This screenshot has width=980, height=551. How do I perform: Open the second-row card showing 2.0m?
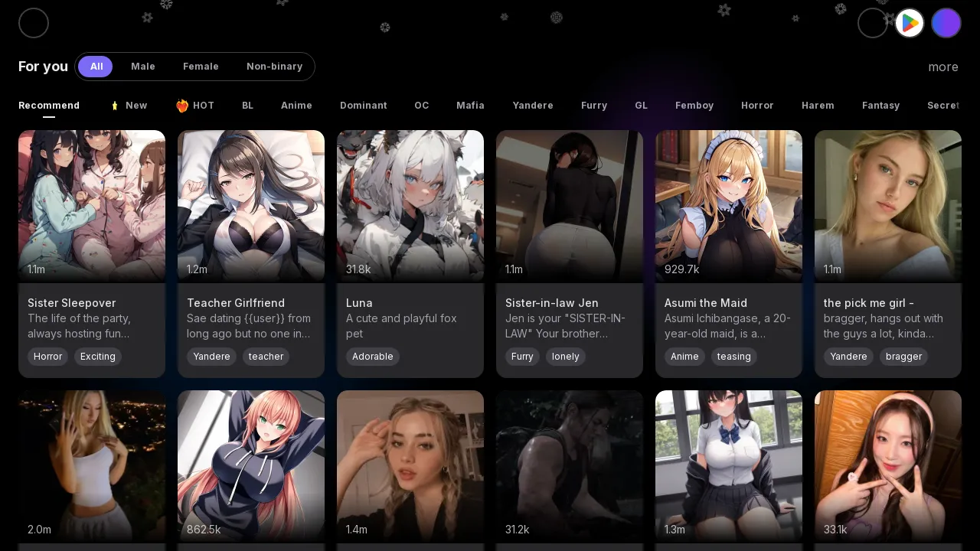(x=92, y=467)
